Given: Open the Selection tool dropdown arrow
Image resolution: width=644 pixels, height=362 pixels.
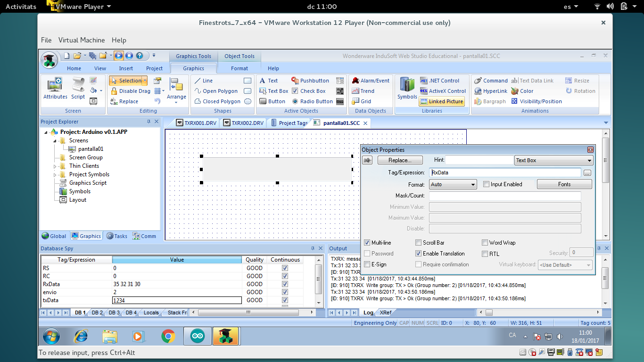Looking at the screenshot, I should click(145, 81).
